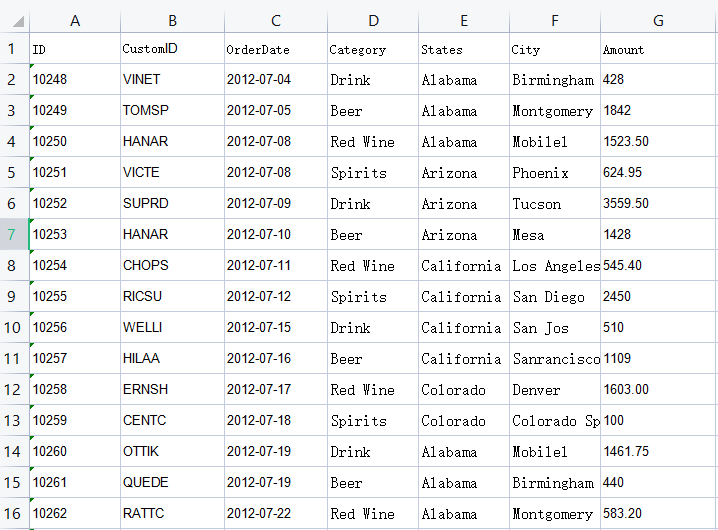Click the City header cell
This screenshot has width=718, height=530.
tap(555, 49)
